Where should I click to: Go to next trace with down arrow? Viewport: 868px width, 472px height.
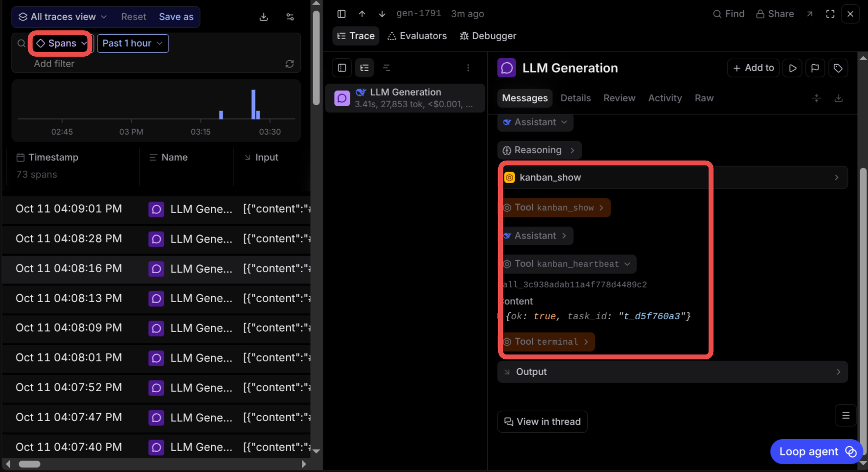coord(382,14)
